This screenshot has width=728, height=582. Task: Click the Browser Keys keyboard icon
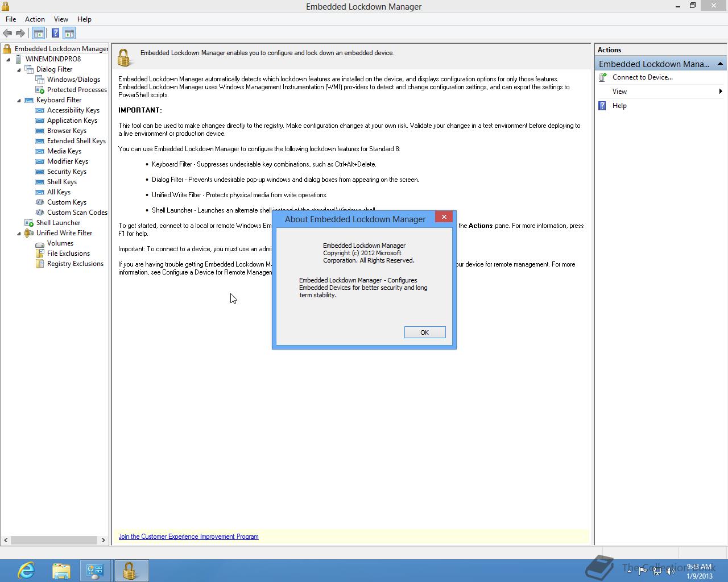(x=40, y=131)
